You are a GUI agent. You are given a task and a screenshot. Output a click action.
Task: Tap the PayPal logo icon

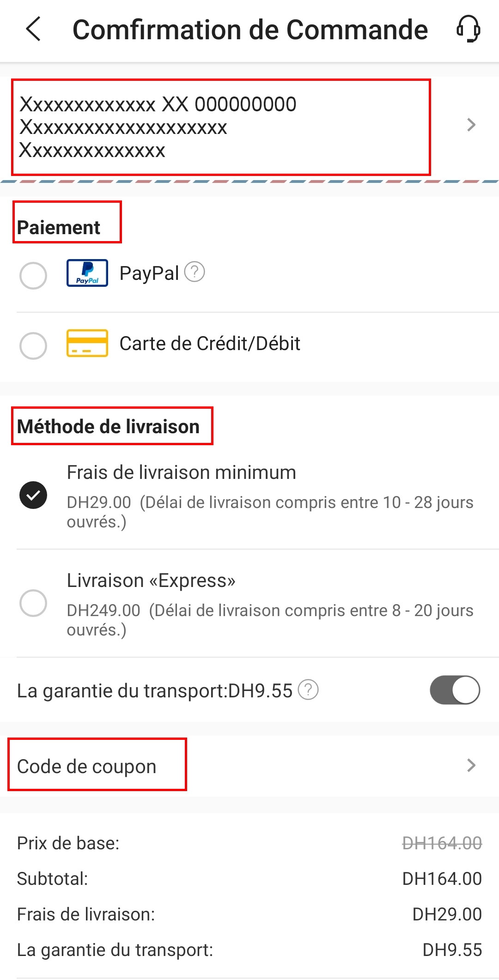pyautogui.click(x=87, y=273)
